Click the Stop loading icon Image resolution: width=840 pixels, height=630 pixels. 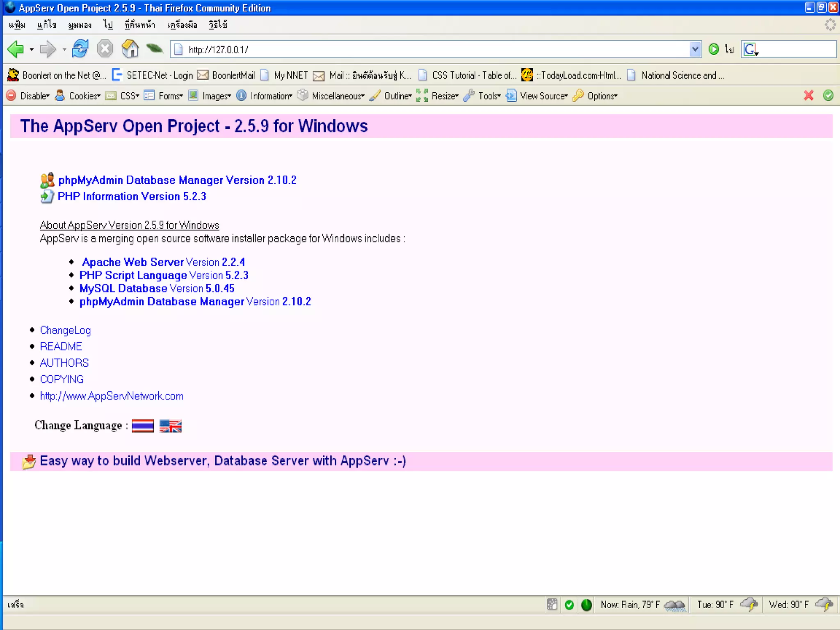(105, 49)
